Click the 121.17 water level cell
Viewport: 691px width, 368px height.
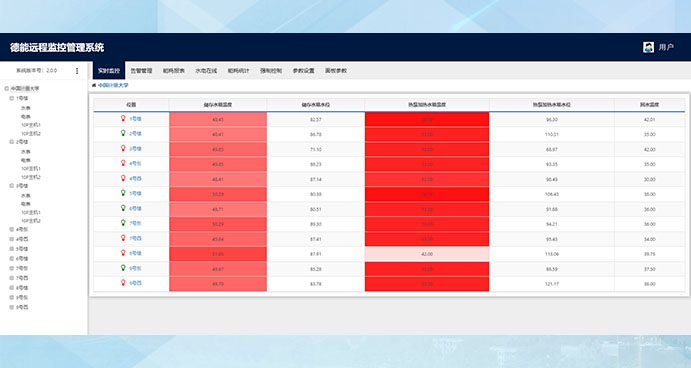pyautogui.click(x=552, y=284)
